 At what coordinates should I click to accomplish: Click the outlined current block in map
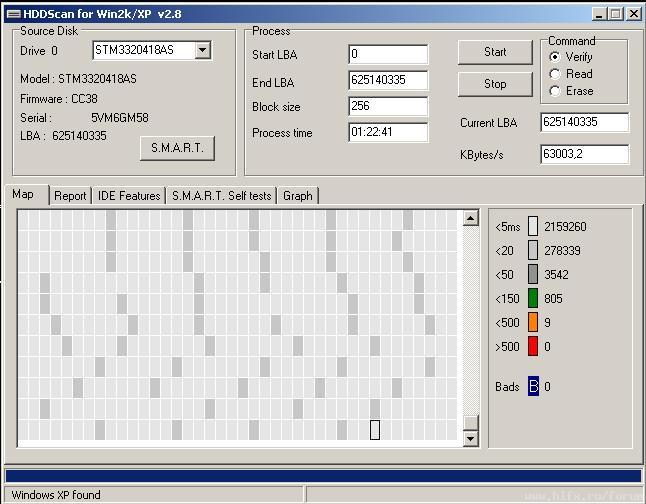[x=375, y=430]
